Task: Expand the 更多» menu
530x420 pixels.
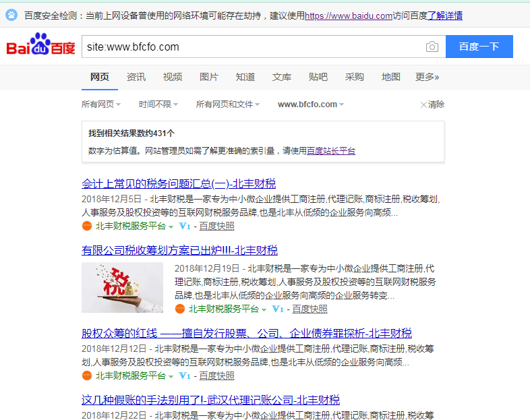Action: coord(427,77)
